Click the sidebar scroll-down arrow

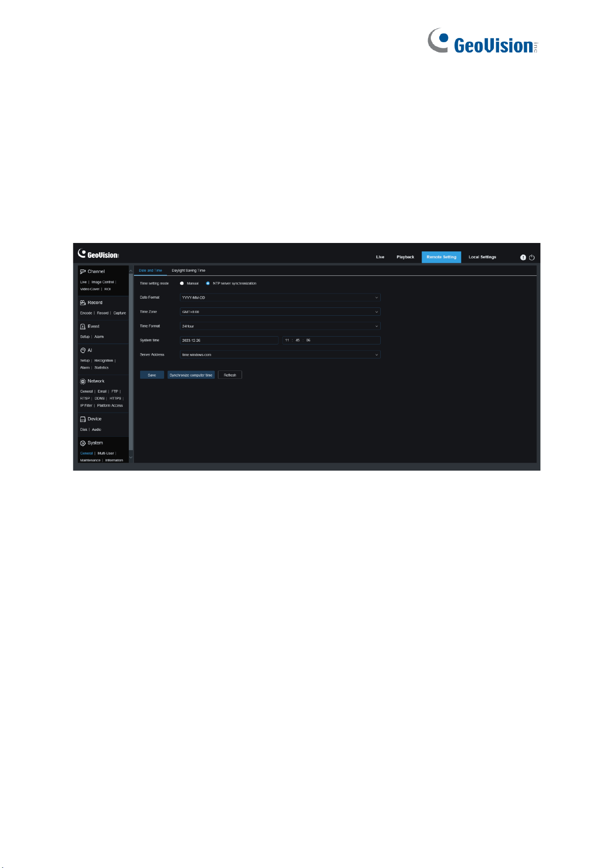[x=131, y=457]
